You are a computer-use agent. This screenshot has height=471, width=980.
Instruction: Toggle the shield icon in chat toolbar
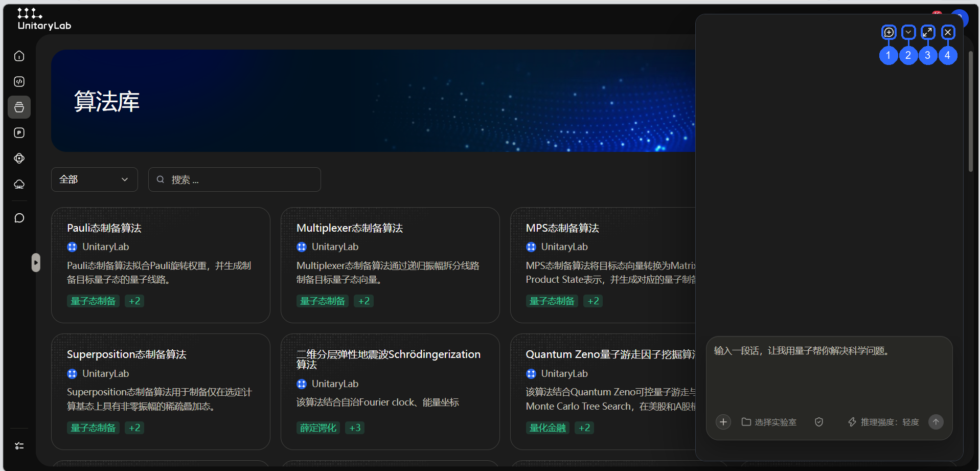pos(819,422)
